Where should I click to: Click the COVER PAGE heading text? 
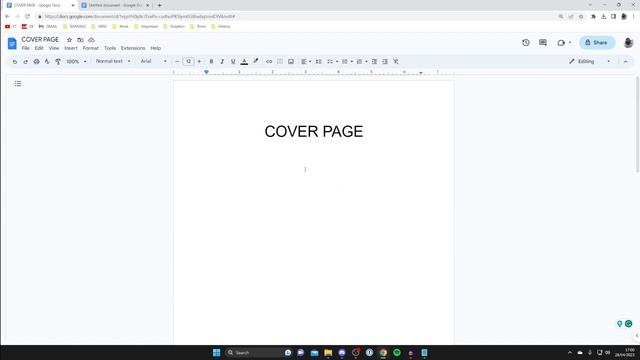click(313, 131)
